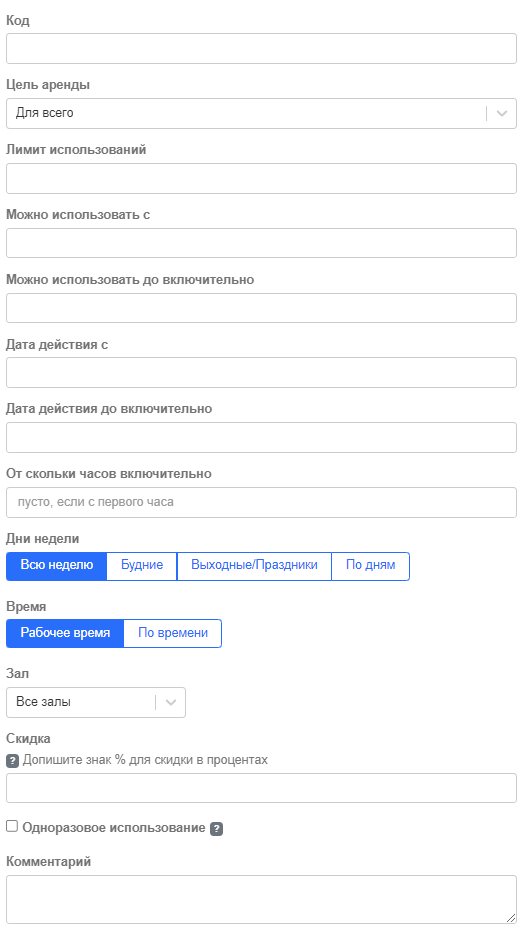This screenshot has width=527, height=933.
Task: Enable Одноразовое использование checkbox
Action: point(12,826)
